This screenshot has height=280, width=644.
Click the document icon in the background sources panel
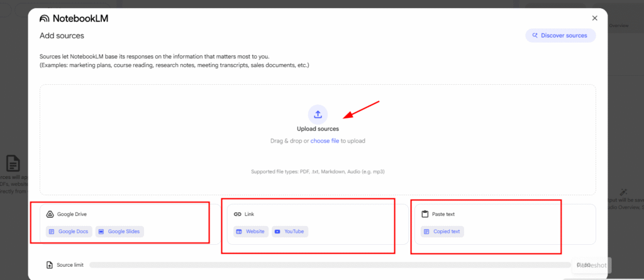tap(13, 163)
